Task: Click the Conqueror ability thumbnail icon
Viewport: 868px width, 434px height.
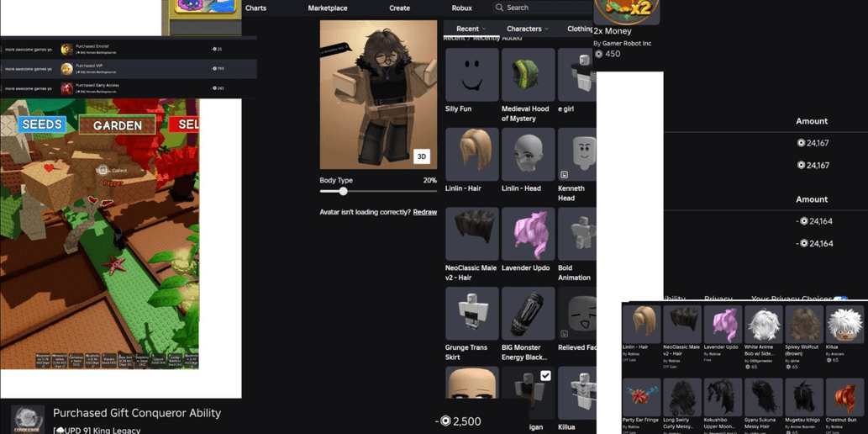Action: pos(29,420)
